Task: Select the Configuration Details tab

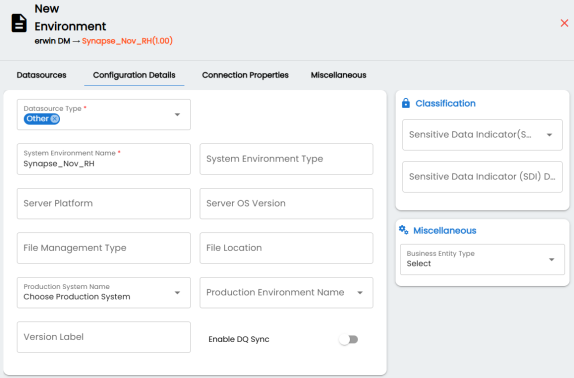Action: tap(134, 75)
